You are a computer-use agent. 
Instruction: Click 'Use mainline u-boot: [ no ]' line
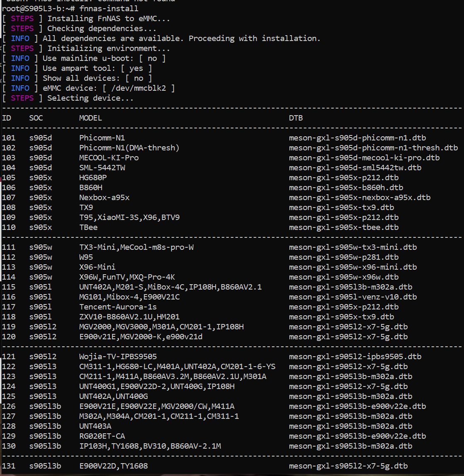pos(84,58)
